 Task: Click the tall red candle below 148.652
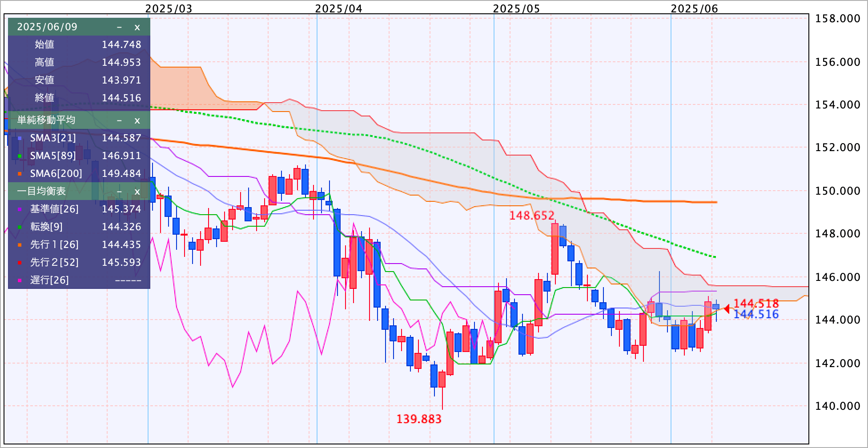pyautogui.click(x=555, y=249)
